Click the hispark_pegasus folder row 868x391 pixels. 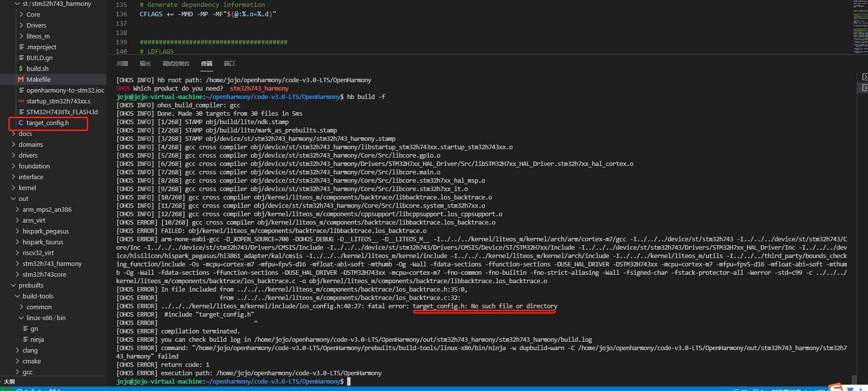pyautogui.click(x=53, y=231)
